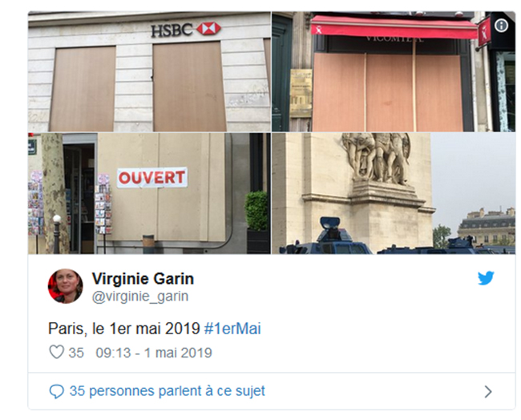This screenshot has height=420, width=521.
Task: Click the Twitter bird logo icon
Action: (486, 278)
